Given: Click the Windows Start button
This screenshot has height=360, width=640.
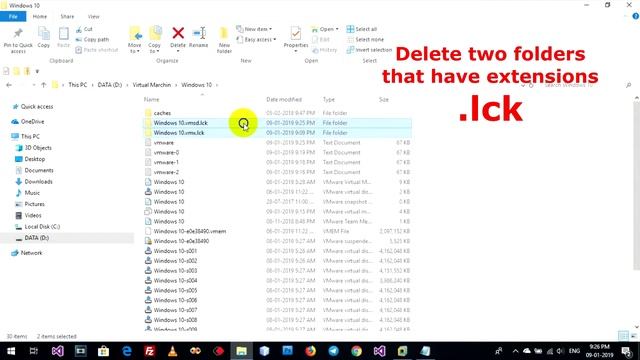Looking at the screenshot, I should 11,351.
